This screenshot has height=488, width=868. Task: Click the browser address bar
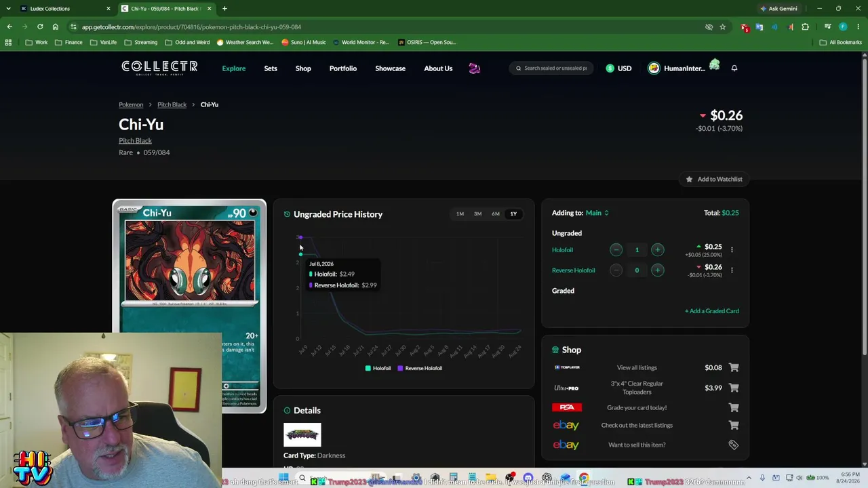pyautogui.click(x=387, y=27)
